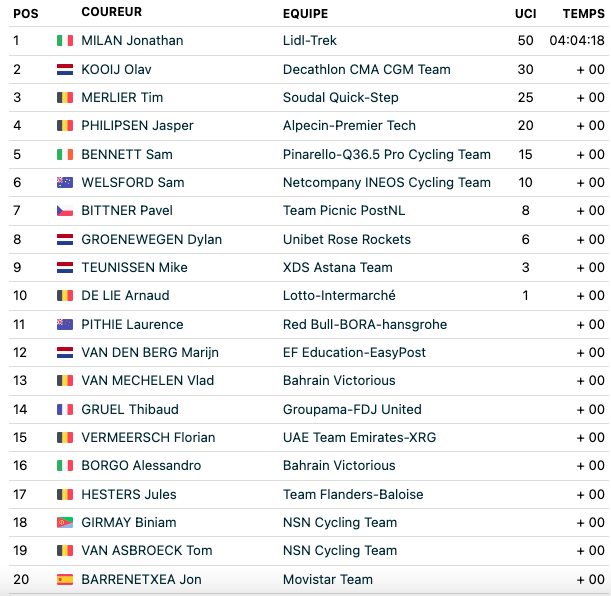Click the New Zealand flag beside PITHIE Laurence
Viewport: 611px width, 596px height.
pyautogui.click(x=65, y=324)
